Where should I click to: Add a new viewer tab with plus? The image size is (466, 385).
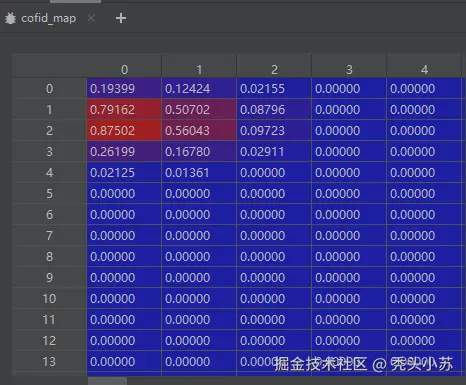tap(121, 18)
